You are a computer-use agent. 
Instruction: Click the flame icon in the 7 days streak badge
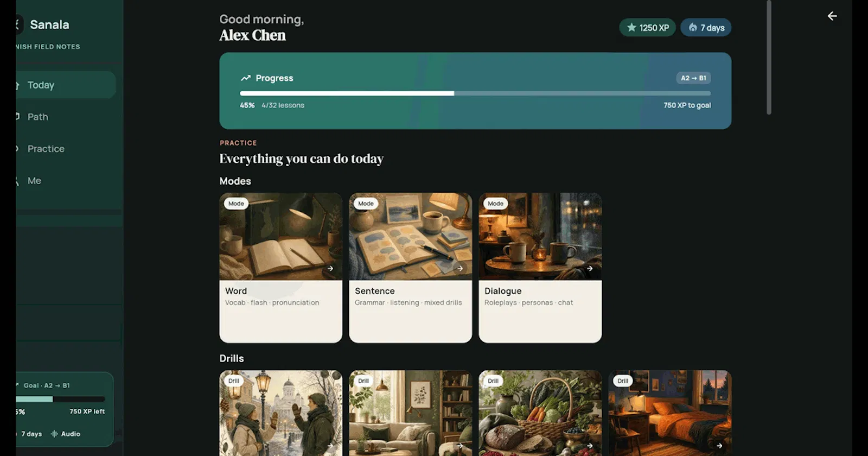(x=693, y=27)
